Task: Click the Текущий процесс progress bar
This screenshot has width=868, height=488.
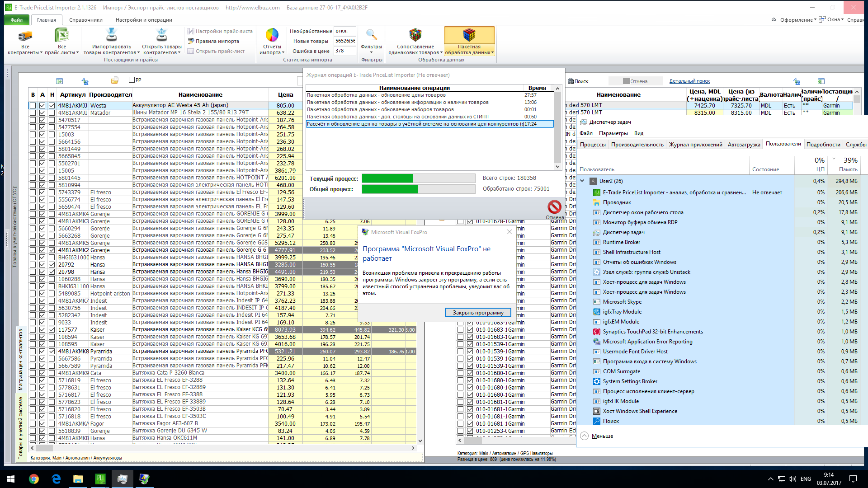Action: pyautogui.click(x=418, y=178)
